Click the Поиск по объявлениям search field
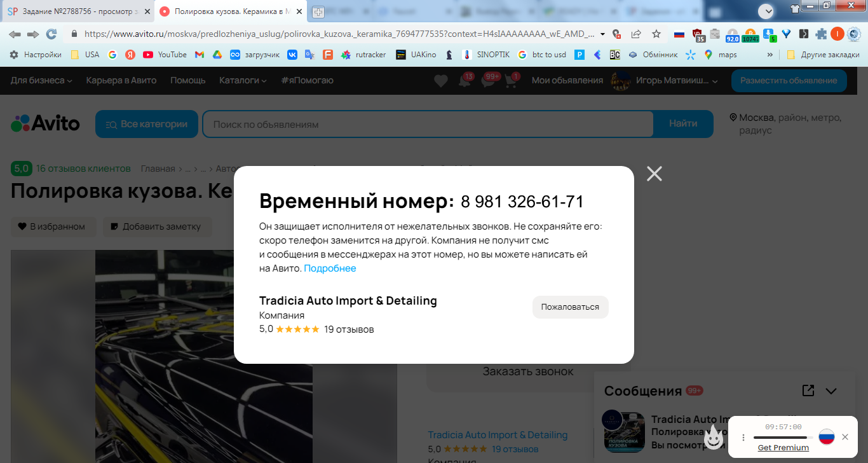 [428, 124]
